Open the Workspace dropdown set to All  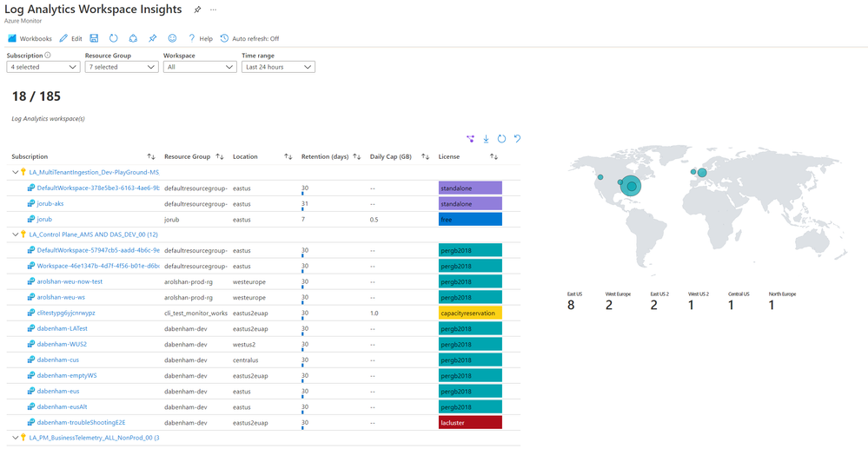point(200,67)
